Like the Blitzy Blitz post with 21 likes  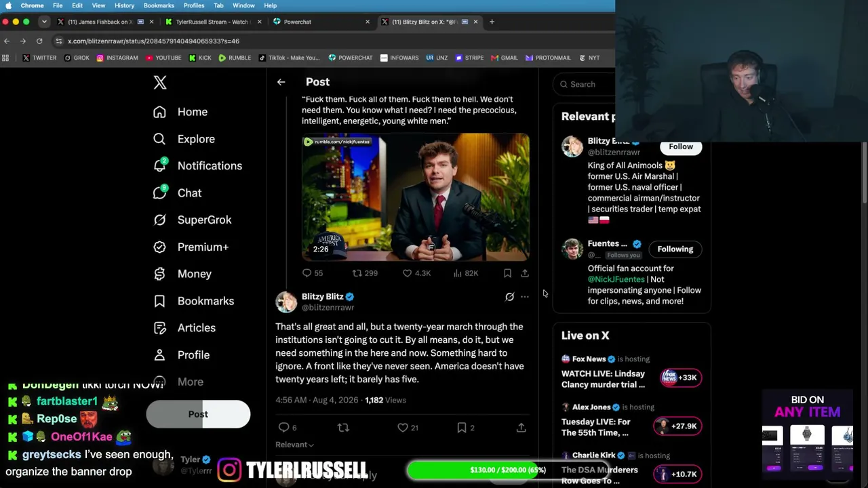tap(408, 428)
